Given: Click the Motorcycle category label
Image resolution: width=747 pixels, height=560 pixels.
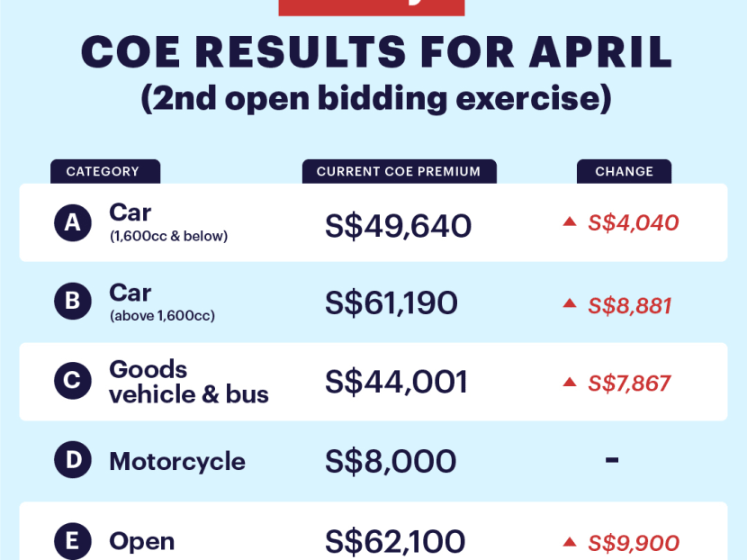Looking at the screenshot, I should click(177, 462).
